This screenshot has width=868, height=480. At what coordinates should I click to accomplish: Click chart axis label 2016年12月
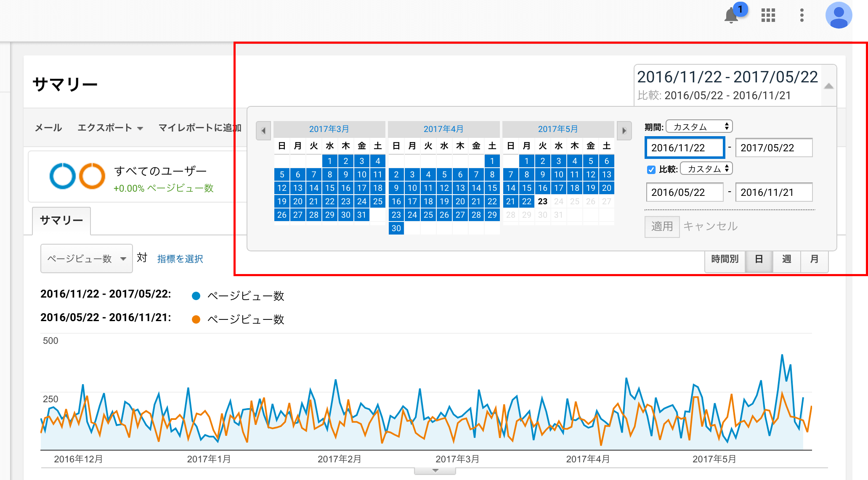tap(78, 459)
